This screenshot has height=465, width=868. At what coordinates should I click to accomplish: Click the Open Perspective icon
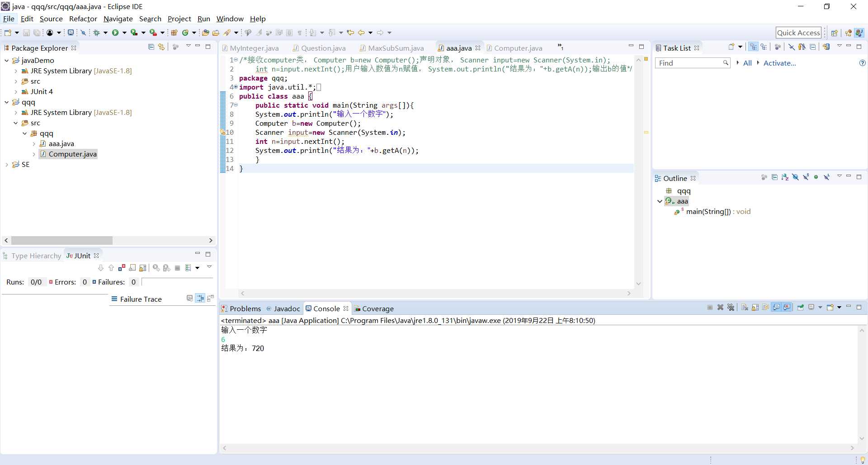pyautogui.click(x=835, y=33)
